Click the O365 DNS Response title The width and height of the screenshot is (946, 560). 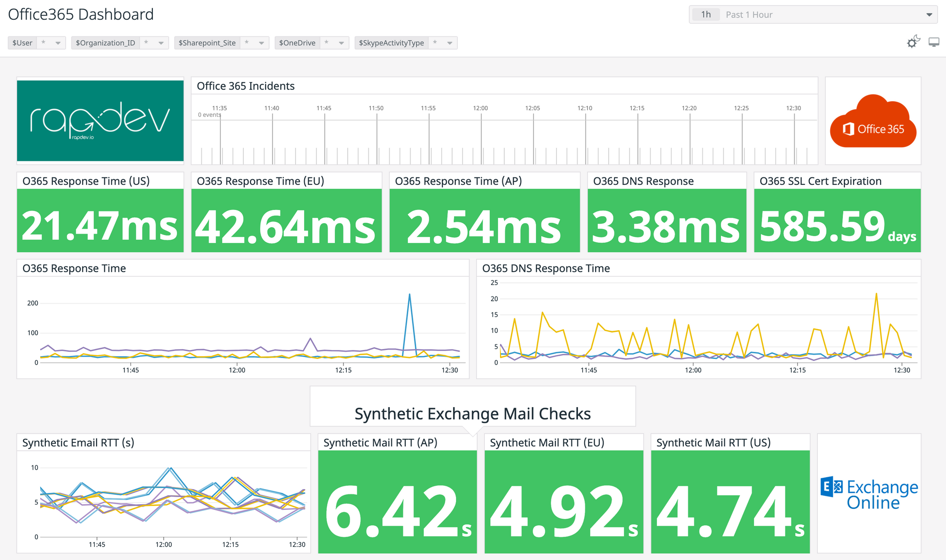click(643, 181)
